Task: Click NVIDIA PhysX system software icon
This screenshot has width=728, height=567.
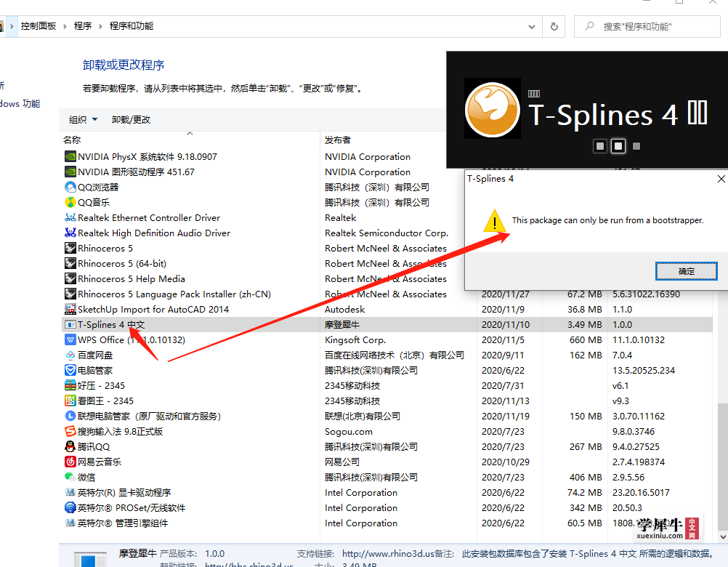Action: coord(70,156)
